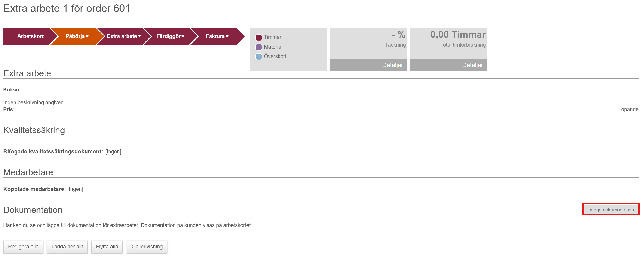This screenshot has width=644, height=257.
Task: Click the Flytta alla button
Action: coord(107,246)
